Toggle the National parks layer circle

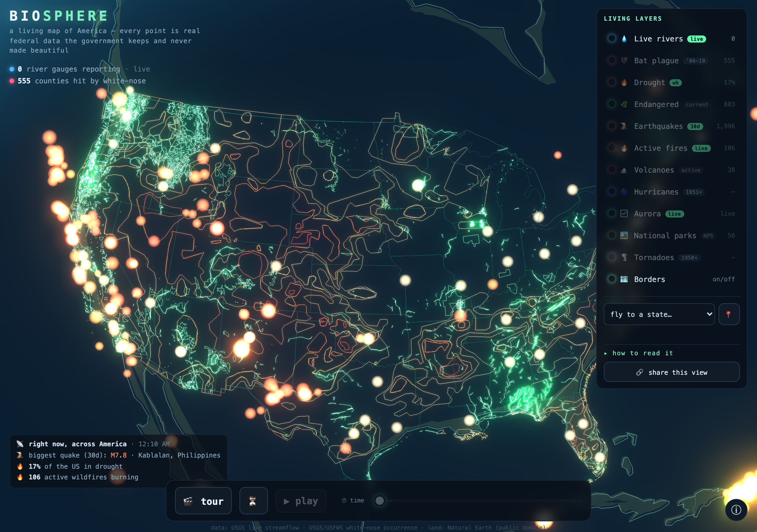click(612, 235)
